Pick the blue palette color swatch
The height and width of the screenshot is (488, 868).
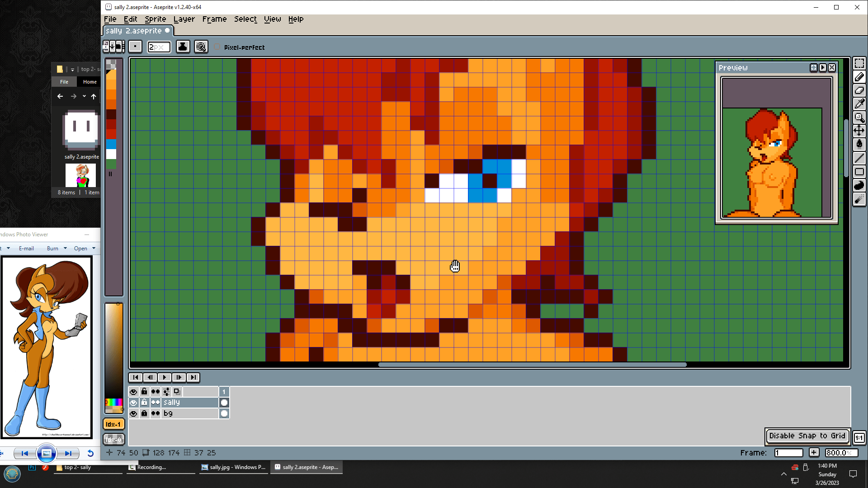111,144
